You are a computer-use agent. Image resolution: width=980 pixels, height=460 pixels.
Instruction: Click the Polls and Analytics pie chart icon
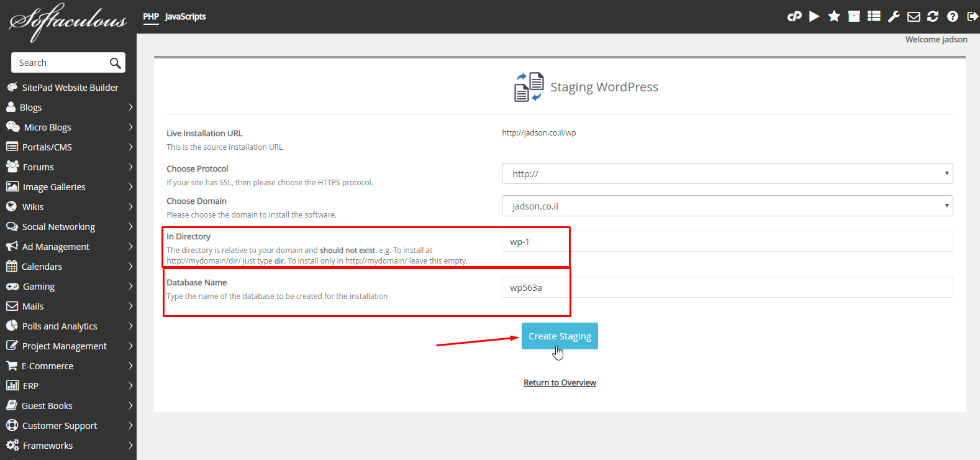pyautogui.click(x=12, y=326)
